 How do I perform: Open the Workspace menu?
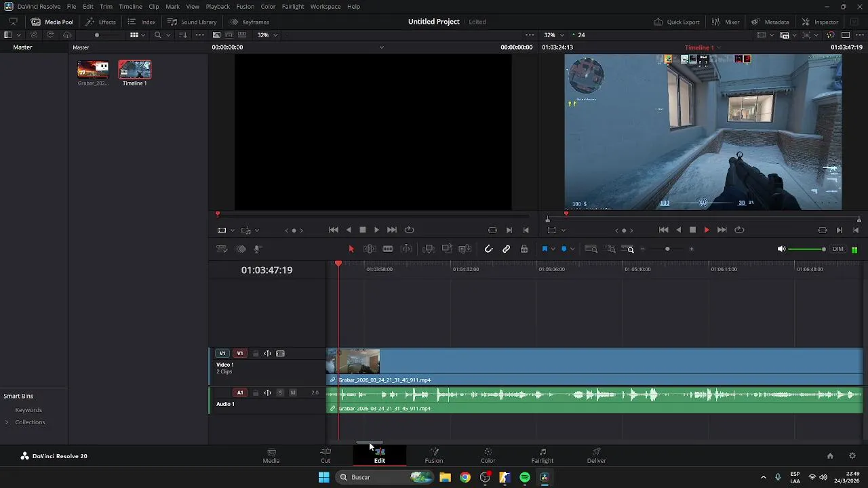[x=325, y=6]
